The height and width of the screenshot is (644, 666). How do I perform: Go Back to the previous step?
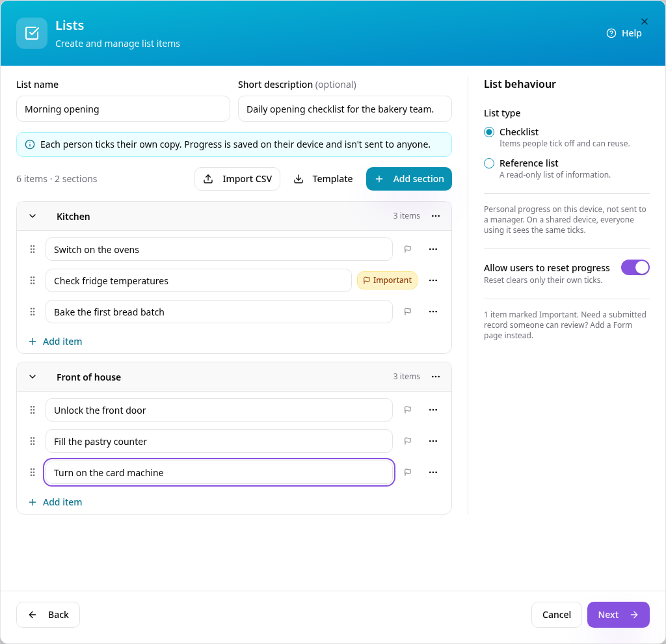(x=48, y=615)
